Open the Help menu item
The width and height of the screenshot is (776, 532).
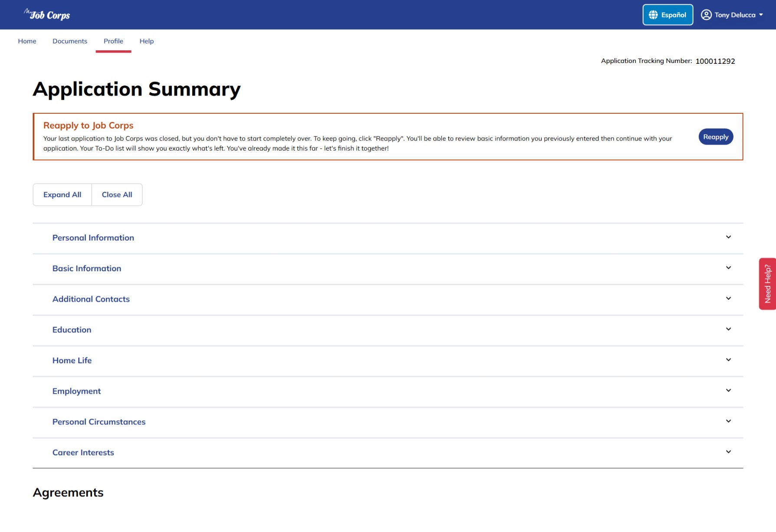[147, 41]
